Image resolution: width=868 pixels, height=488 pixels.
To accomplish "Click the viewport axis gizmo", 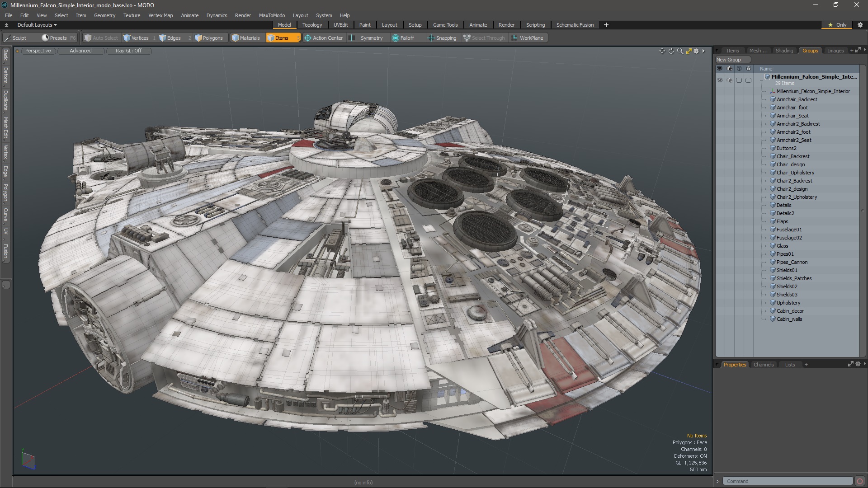I will [x=28, y=460].
